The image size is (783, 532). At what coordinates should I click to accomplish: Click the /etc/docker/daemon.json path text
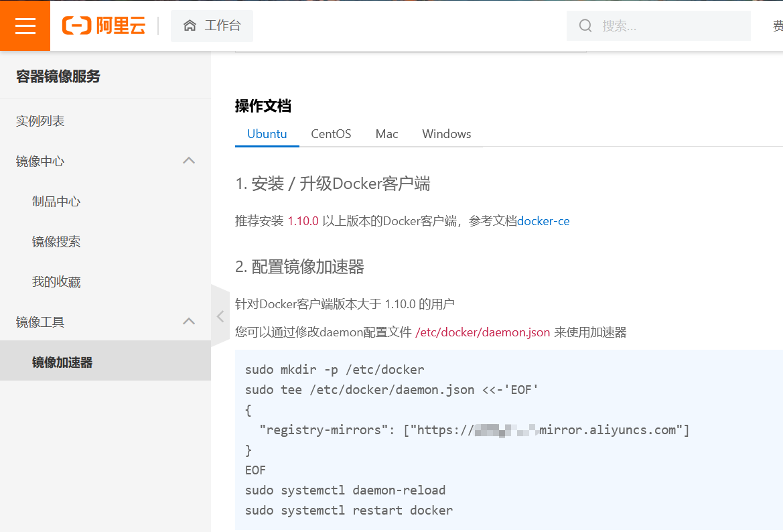coord(482,332)
